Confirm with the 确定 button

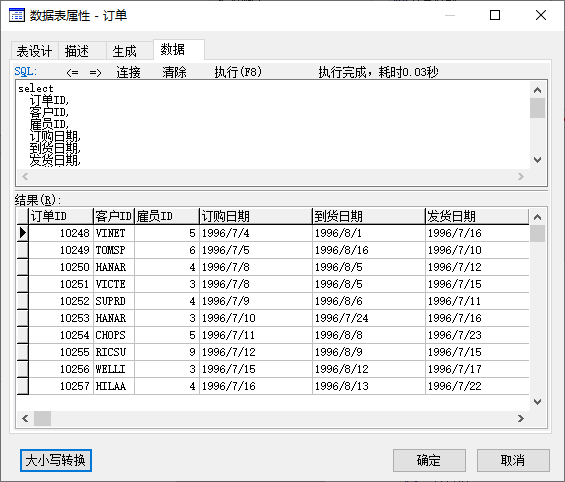(429, 460)
